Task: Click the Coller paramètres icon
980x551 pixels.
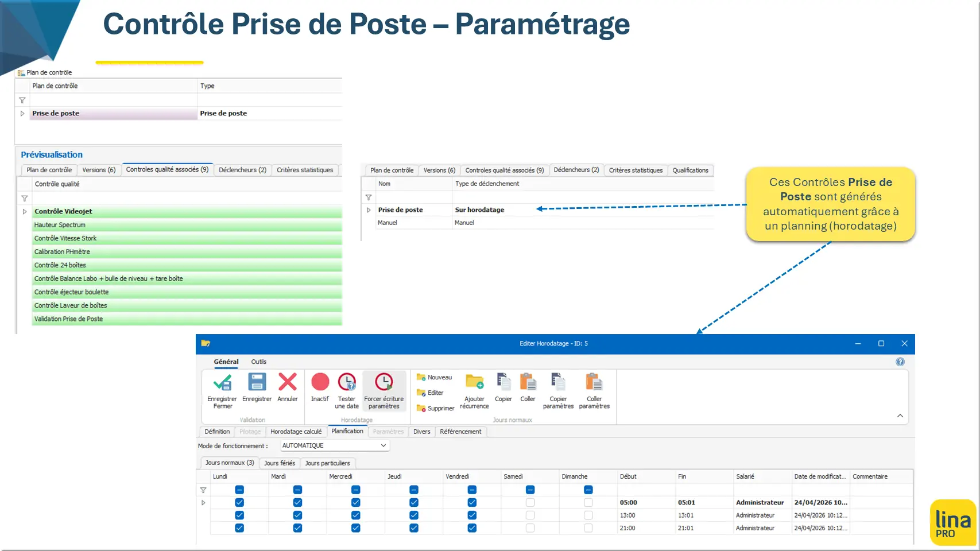Action: (x=594, y=382)
